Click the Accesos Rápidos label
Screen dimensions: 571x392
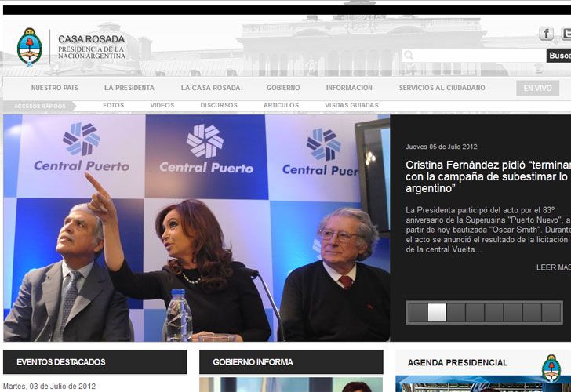40,106
